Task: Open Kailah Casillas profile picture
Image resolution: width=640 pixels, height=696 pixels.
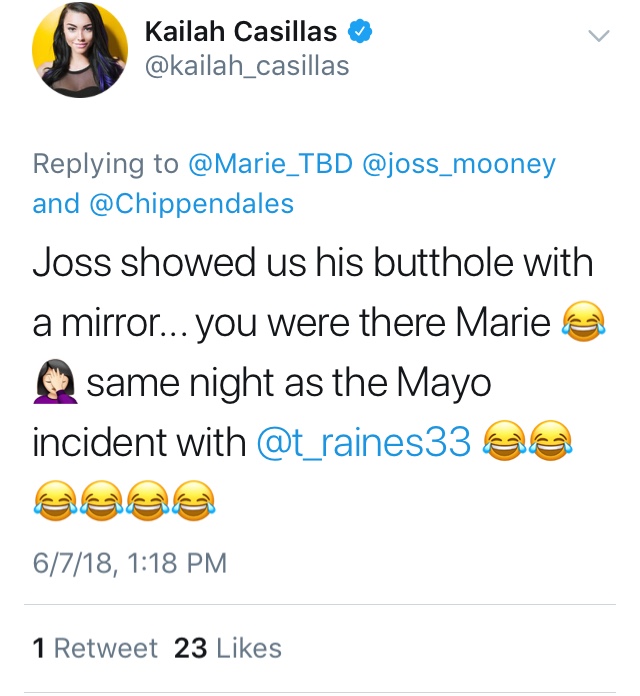Action: tap(80, 49)
